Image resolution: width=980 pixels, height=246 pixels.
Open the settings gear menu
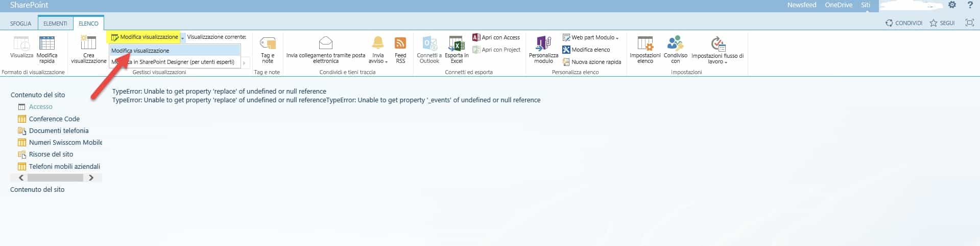click(x=952, y=5)
